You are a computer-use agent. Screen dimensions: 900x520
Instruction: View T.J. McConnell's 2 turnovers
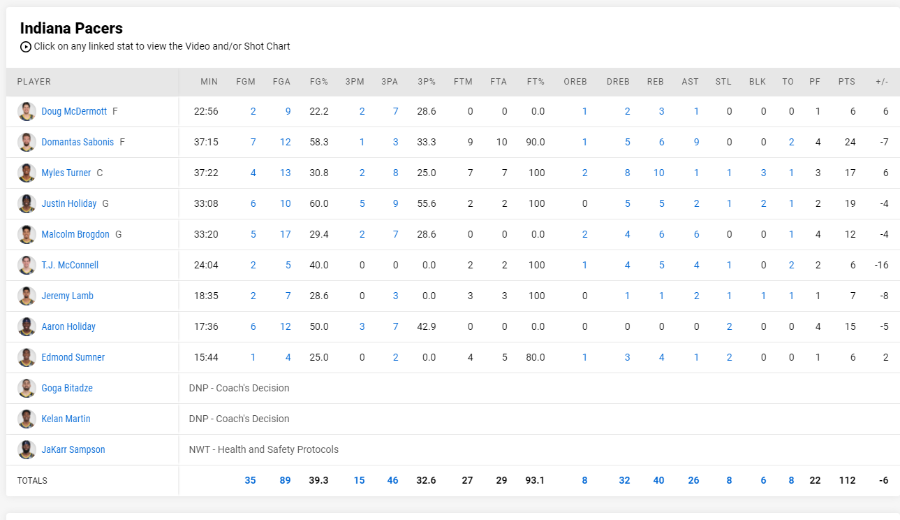coord(792,265)
